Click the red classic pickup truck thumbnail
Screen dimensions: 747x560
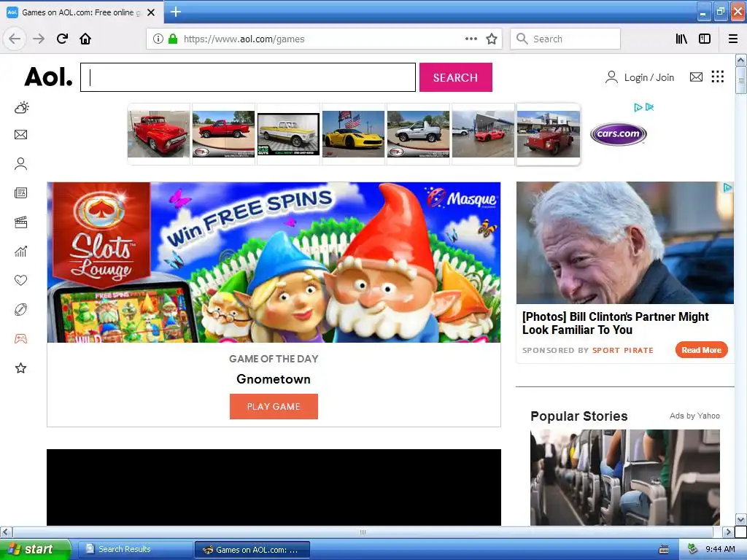click(x=158, y=134)
